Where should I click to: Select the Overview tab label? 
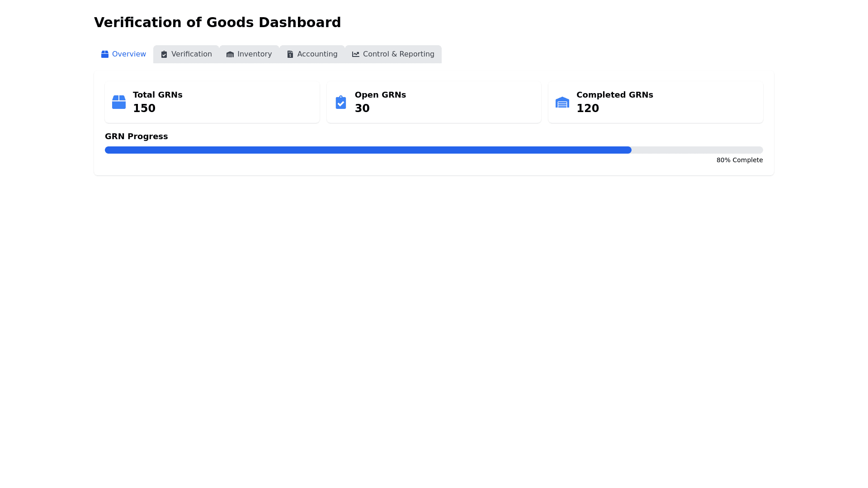(x=129, y=54)
